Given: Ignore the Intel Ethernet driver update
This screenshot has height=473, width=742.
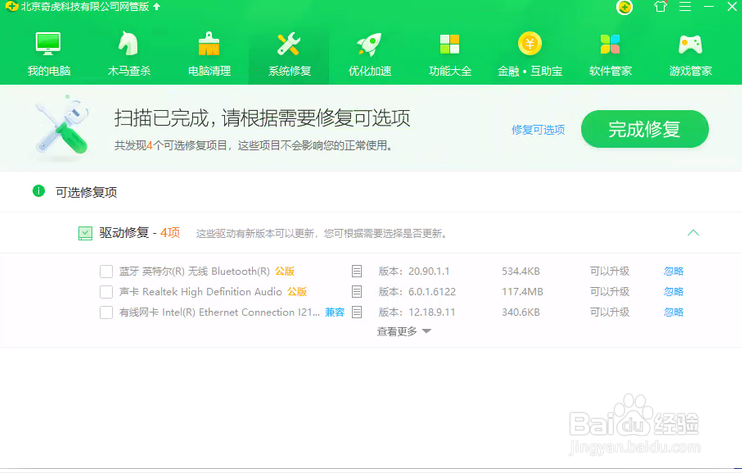Looking at the screenshot, I should tap(673, 312).
